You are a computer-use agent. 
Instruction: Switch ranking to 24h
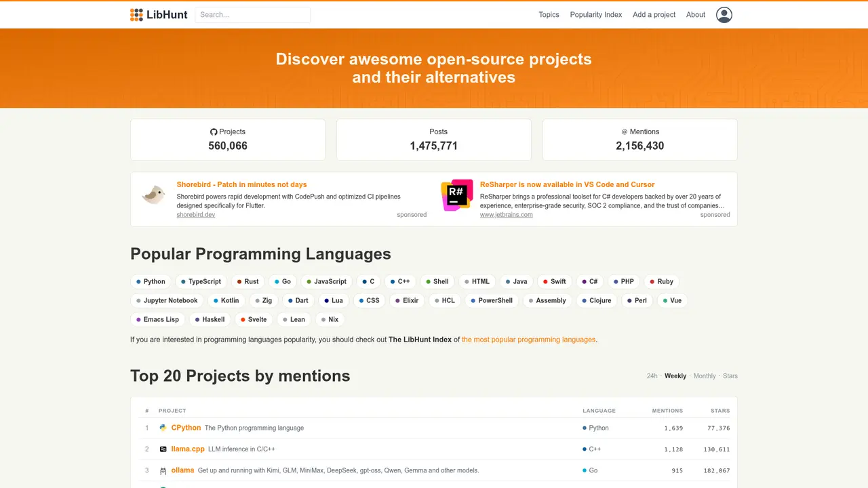652,376
